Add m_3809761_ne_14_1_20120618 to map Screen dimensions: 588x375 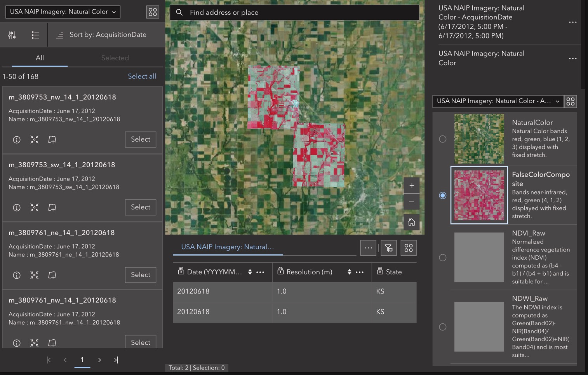tap(52, 275)
